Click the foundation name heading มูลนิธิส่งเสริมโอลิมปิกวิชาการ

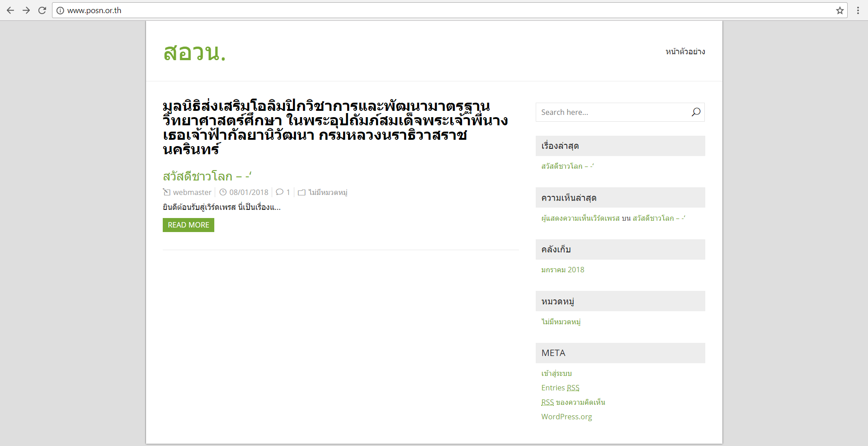point(335,128)
